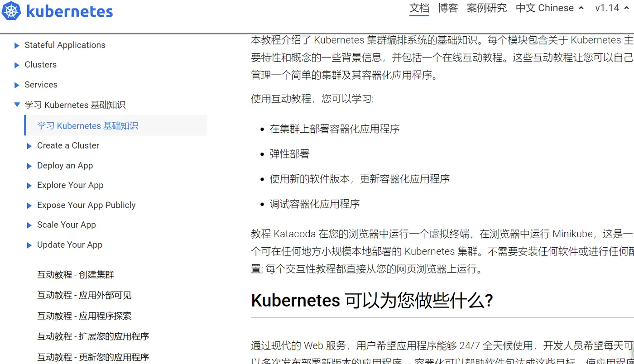This screenshot has height=364, width=634.
Task: Expand the Stateful Applications triangle
Action: [x=17, y=45]
